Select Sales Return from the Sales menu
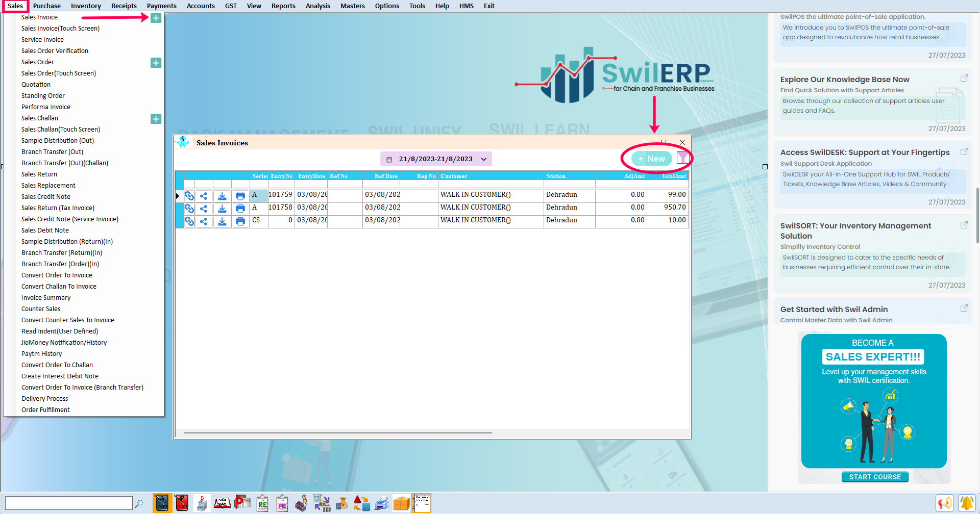This screenshot has width=980, height=514. tap(39, 174)
